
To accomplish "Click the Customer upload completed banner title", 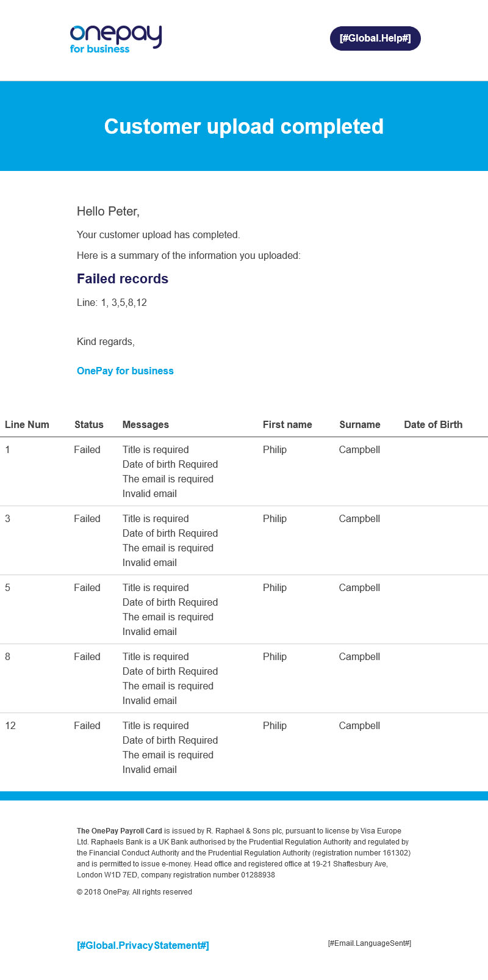I will coord(244,126).
